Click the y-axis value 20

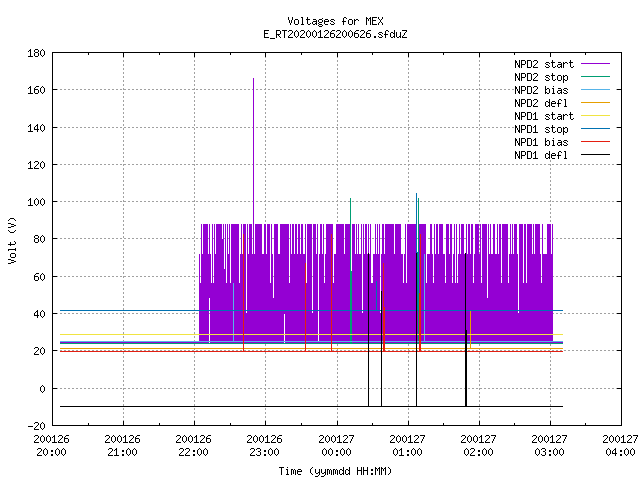pyautogui.click(x=39, y=351)
